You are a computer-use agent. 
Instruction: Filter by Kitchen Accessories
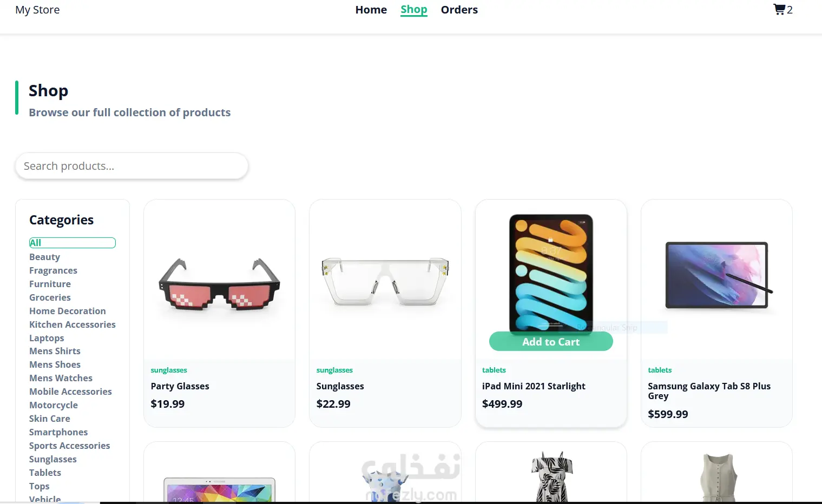73,324
